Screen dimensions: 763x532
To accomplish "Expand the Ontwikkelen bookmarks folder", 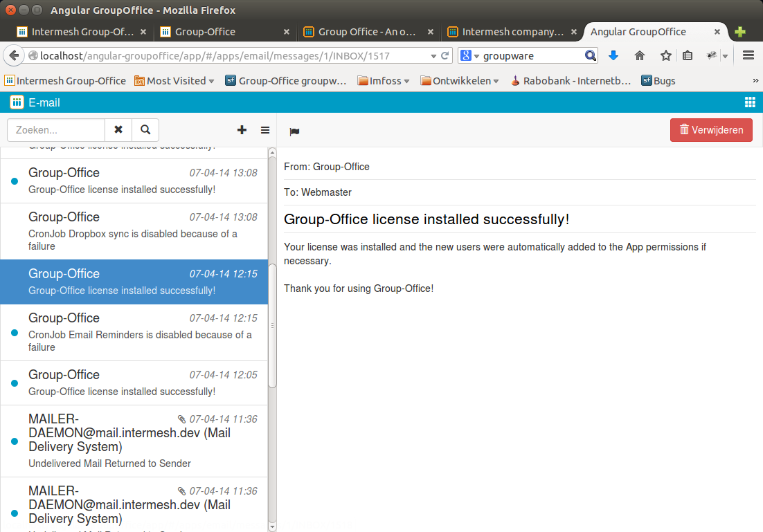I will (460, 81).
